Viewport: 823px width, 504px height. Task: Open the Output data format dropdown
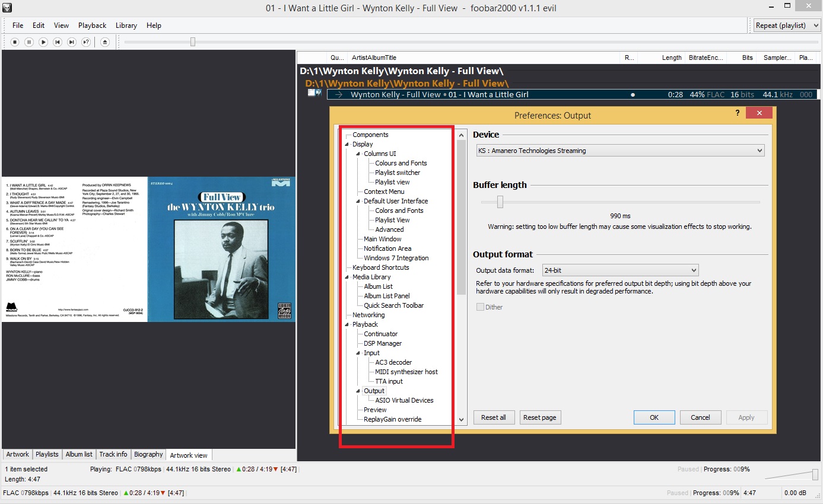click(x=621, y=270)
